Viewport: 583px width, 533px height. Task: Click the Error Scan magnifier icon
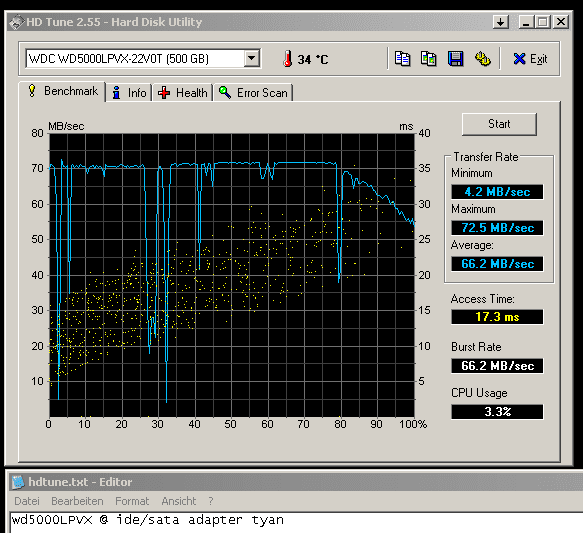[225, 92]
